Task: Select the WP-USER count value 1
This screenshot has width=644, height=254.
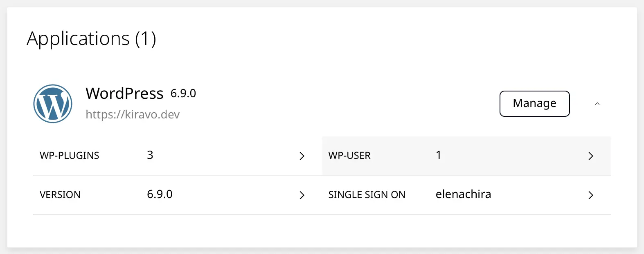Action: click(438, 155)
